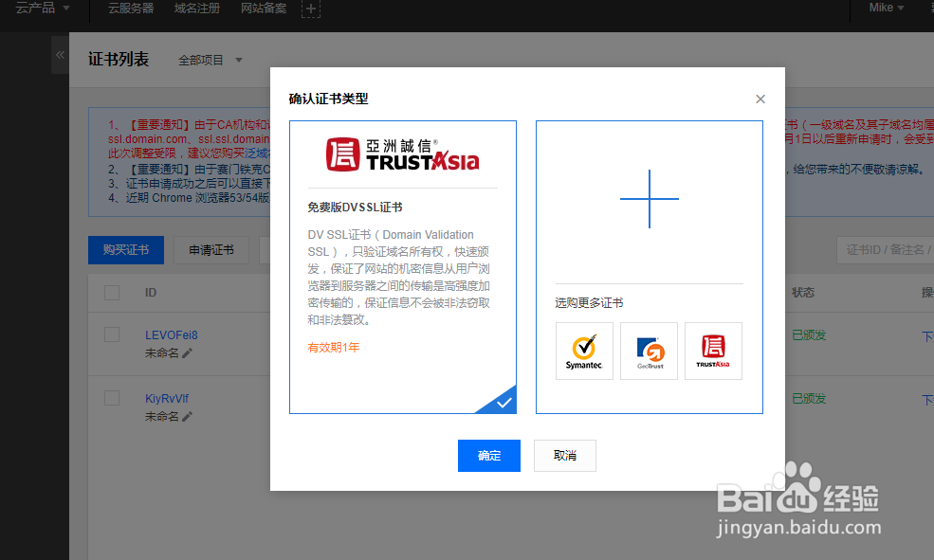934x560 pixels.
Task: Open the 域名注册 menu item
Action: (197, 9)
